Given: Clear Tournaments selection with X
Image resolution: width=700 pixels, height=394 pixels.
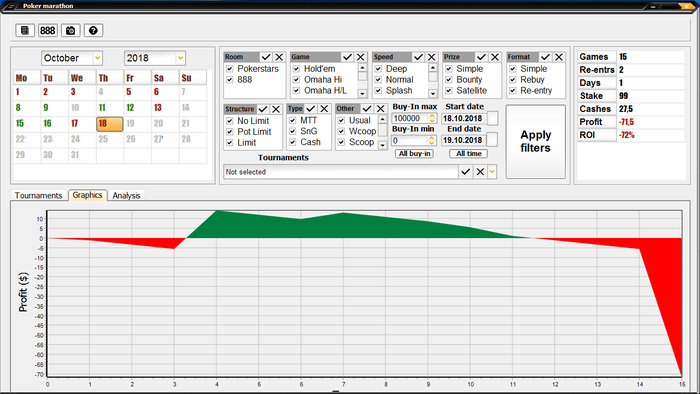Looking at the screenshot, I should pos(480,172).
